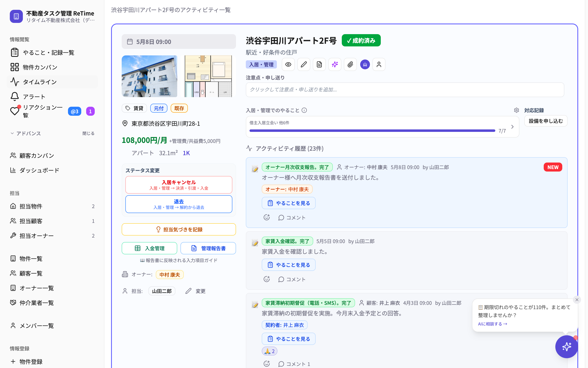Open やること・記録一覧 in sidebar
Screen dimensions: 588x368
click(52, 53)
